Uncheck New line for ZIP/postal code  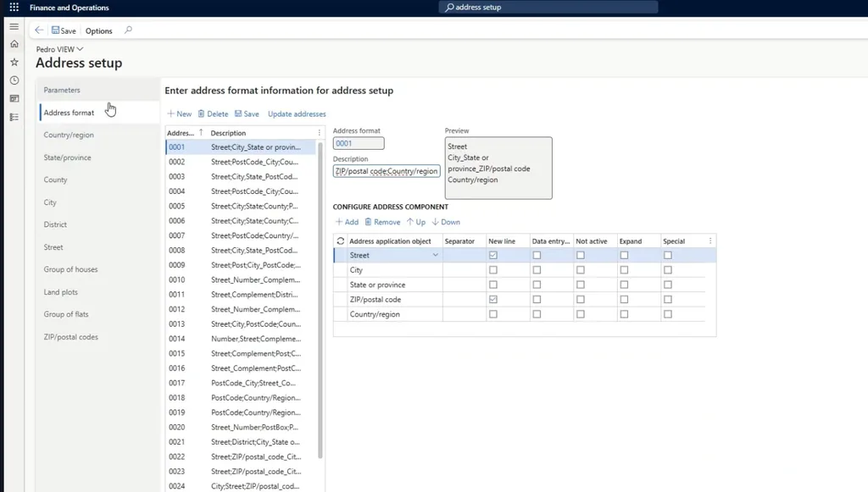coord(493,299)
